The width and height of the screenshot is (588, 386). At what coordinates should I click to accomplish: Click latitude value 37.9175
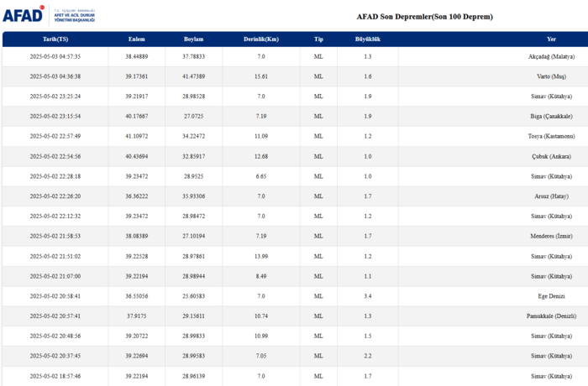point(136,316)
